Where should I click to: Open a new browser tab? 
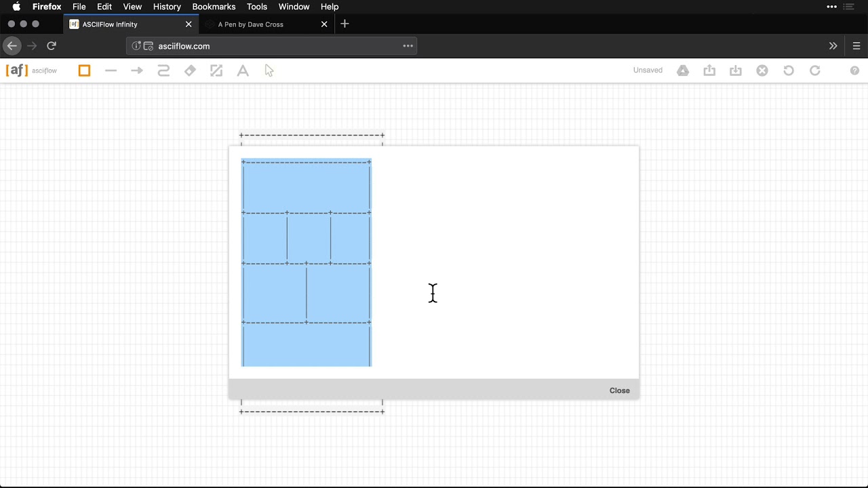344,24
